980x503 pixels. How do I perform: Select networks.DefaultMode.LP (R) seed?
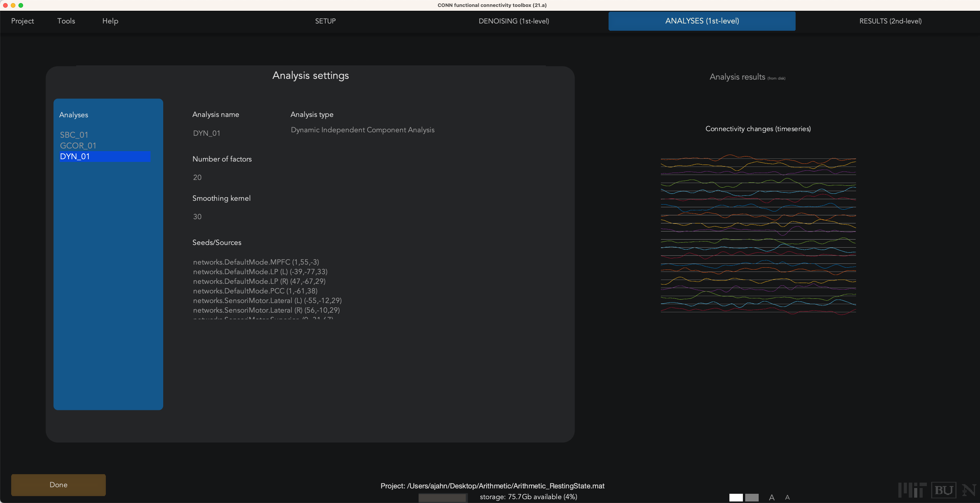click(259, 281)
